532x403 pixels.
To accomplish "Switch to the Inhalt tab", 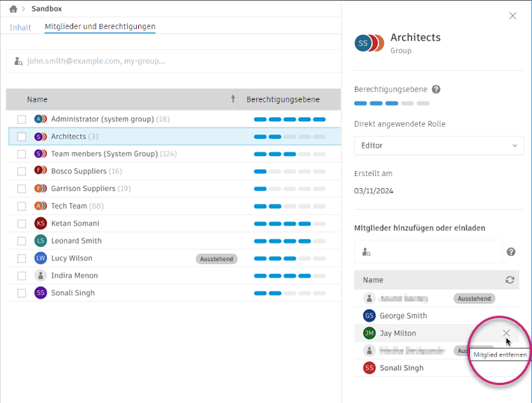I will [20, 28].
